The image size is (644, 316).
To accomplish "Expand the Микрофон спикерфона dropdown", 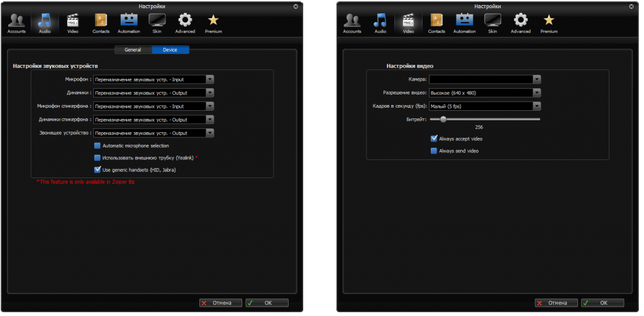I will [x=210, y=106].
